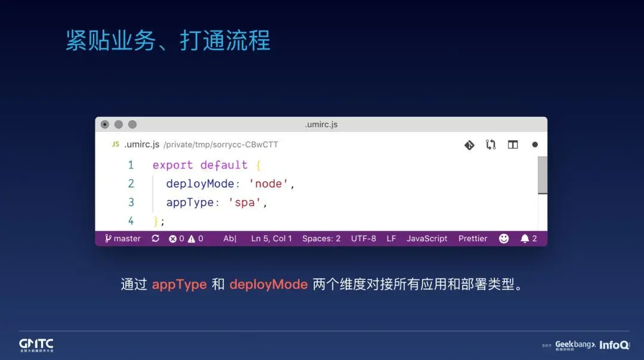Change file encoding via UTF-8
This screenshot has height=360, width=644.
364,239
